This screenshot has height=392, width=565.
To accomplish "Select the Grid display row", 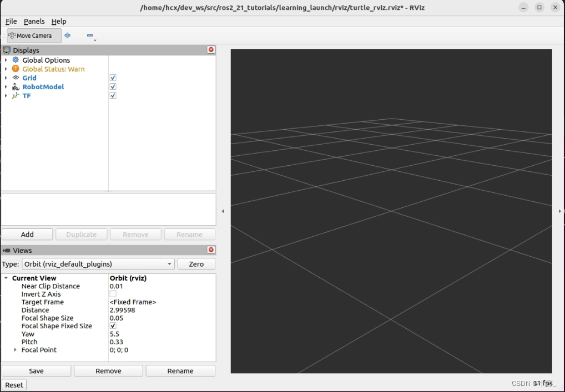I will (x=109, y=78).
